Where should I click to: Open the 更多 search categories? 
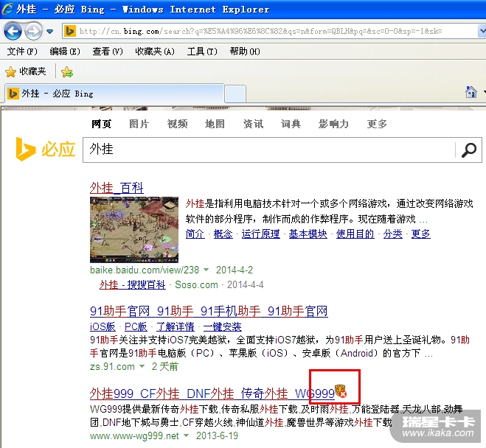click(377, 124)
